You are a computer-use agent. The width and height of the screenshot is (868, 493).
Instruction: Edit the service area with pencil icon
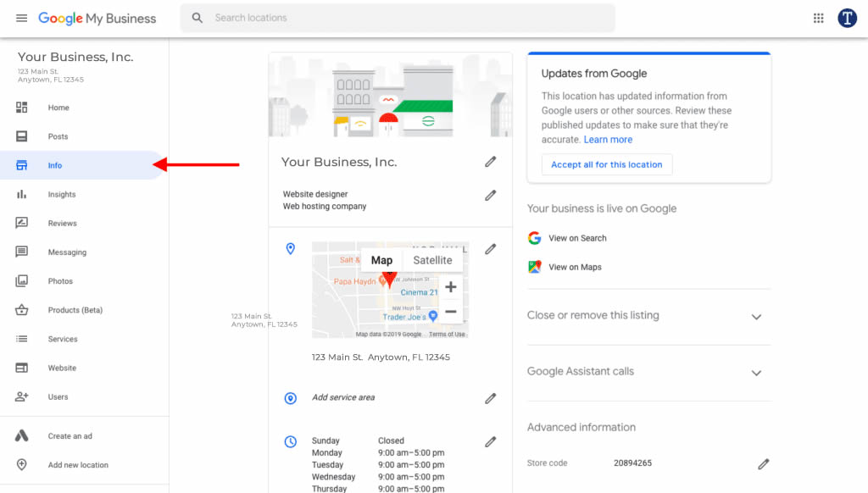(x=490, y=398)
